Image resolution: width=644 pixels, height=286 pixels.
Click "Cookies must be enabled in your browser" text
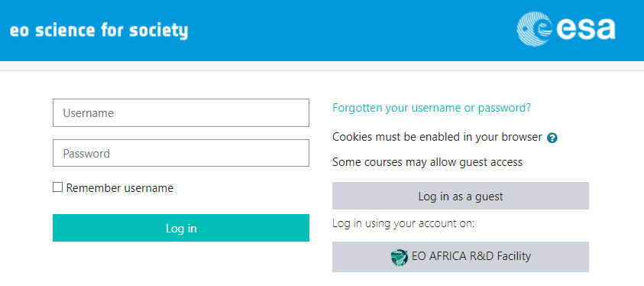click(x=438, y=137)
